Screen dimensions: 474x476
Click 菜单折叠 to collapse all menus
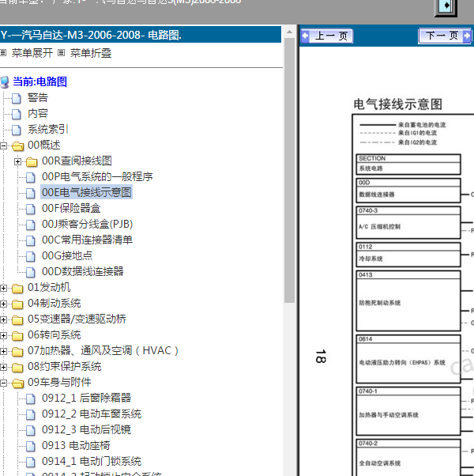coord(91,53)
